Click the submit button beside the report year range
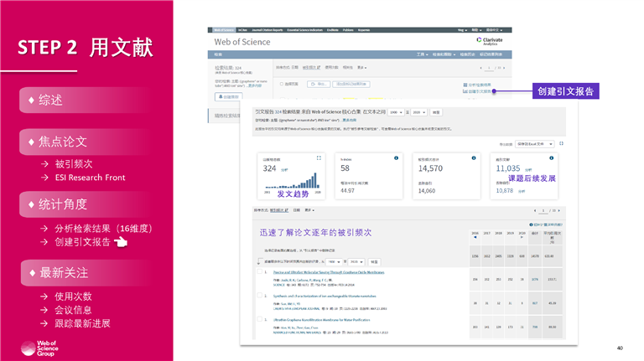Image resolution: width=644 pixels, height=361 pixels. coord(436,112)
